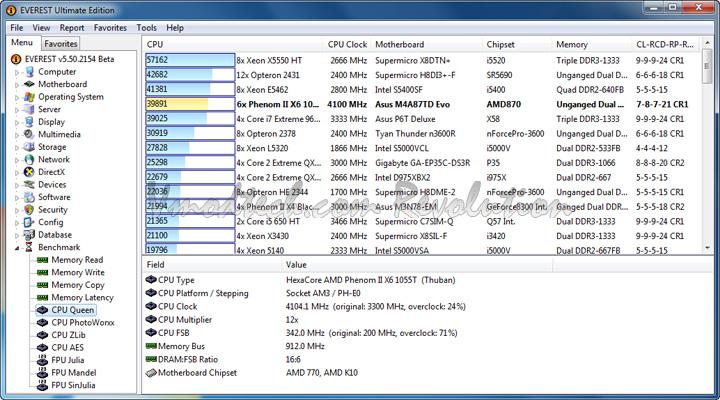Select the 12x Opteron 2431 result row
This screenshot has width=720, height=400.
[x=422, y=75]
